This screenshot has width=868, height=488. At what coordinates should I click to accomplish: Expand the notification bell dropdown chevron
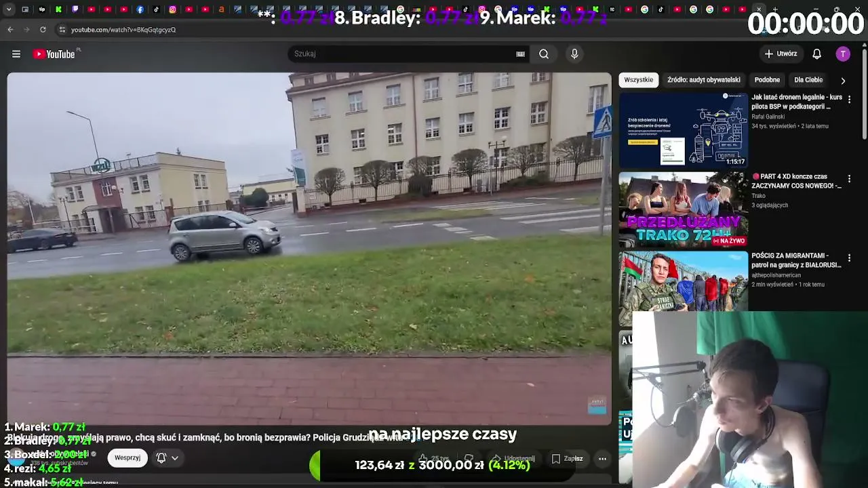(x=175, y=458)
